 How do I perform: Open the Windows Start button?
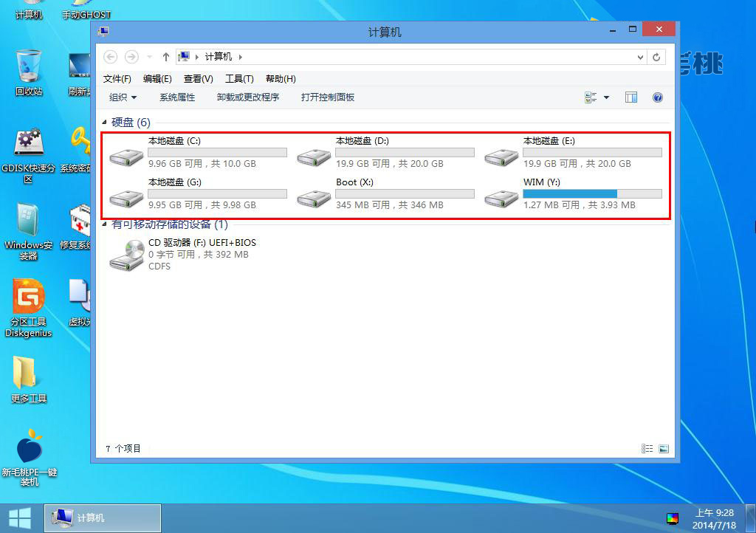(x=20, y=518)
